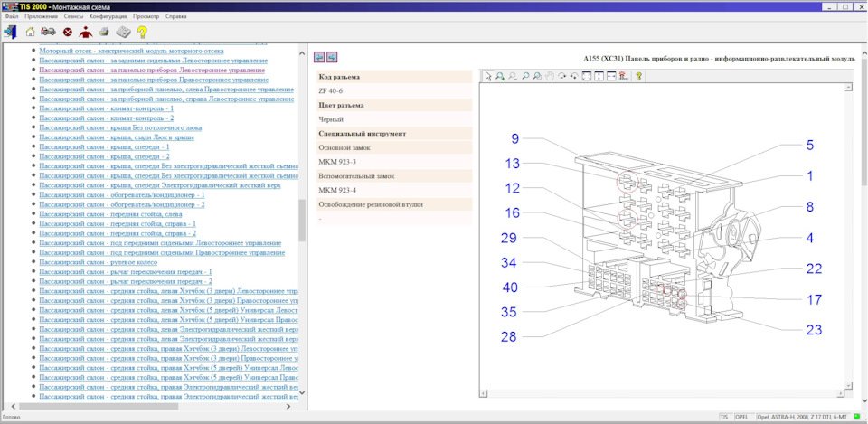Image resolution: width=868 pixels, height=424 pixels.
Task: Select the zoom in magnifier tool
Action: coord(500,76)
